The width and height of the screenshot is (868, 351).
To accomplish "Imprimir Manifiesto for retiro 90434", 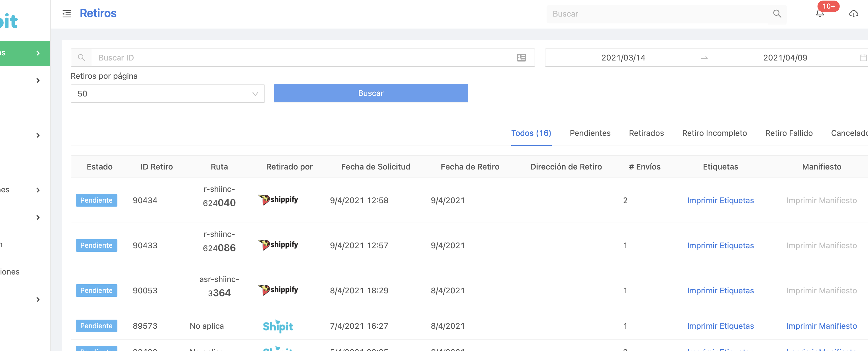I will [x=822, y=201].
